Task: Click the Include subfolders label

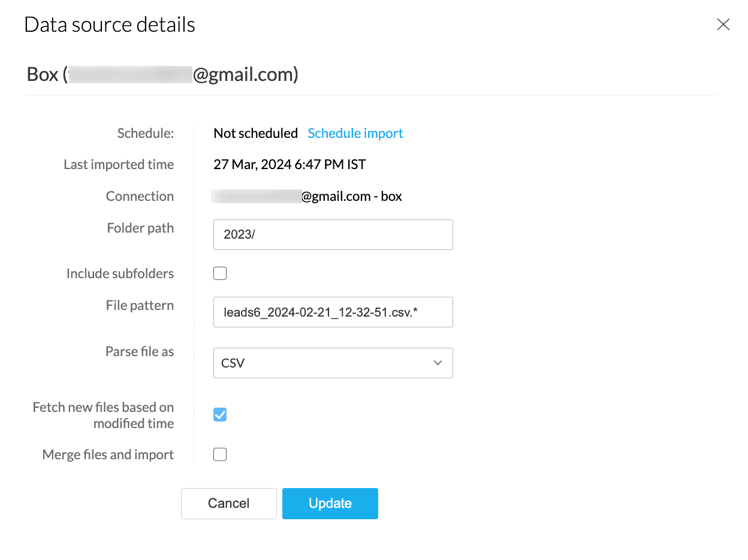Action: coord(120,273)
